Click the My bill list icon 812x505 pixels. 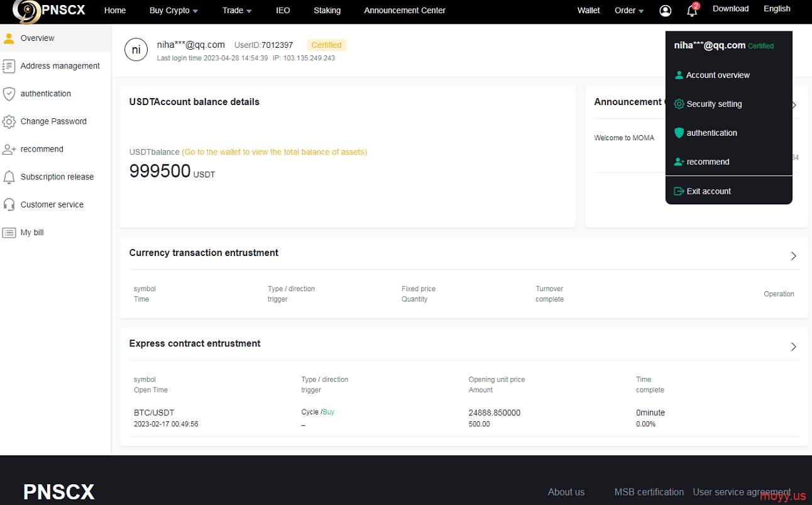[x=9, y=233]
